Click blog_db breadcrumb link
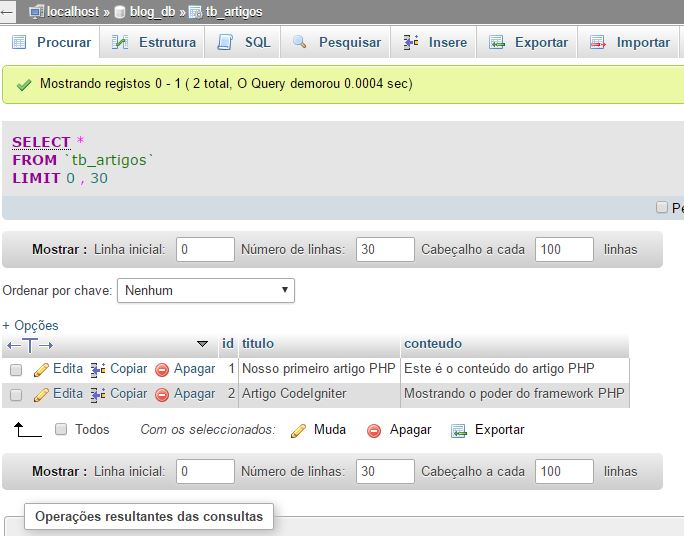Viewport: 684px width, 536px height. [152, 11]
